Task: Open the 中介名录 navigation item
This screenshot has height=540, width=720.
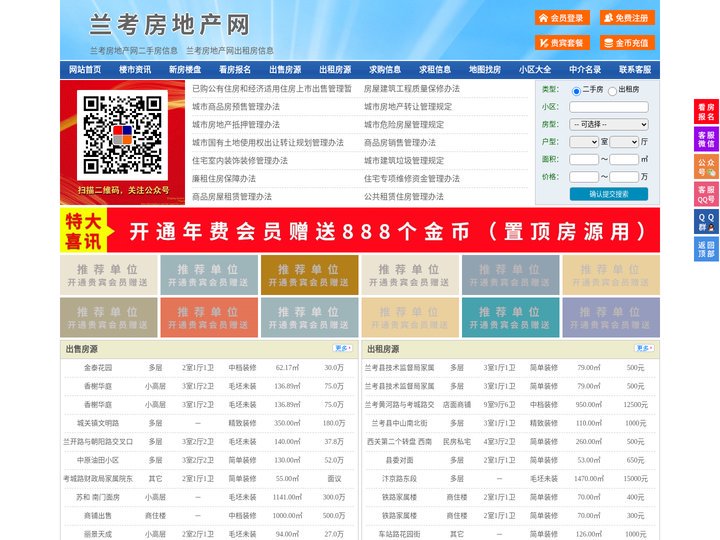Action: click(x=585, y=70)
